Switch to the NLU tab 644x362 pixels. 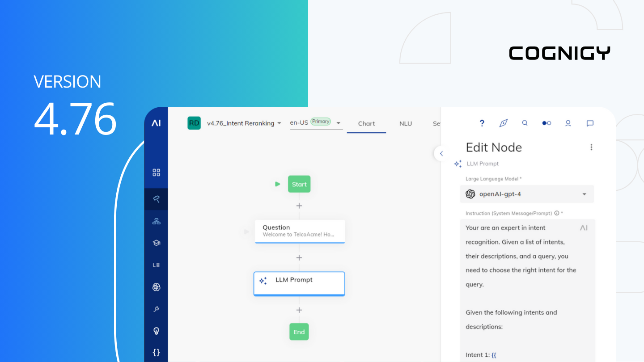(405, 123)
